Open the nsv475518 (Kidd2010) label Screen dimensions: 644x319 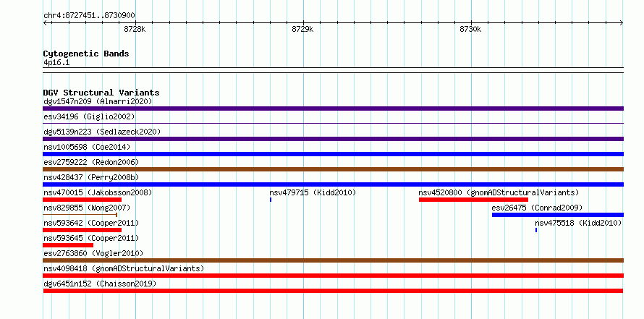pos(578,223)
